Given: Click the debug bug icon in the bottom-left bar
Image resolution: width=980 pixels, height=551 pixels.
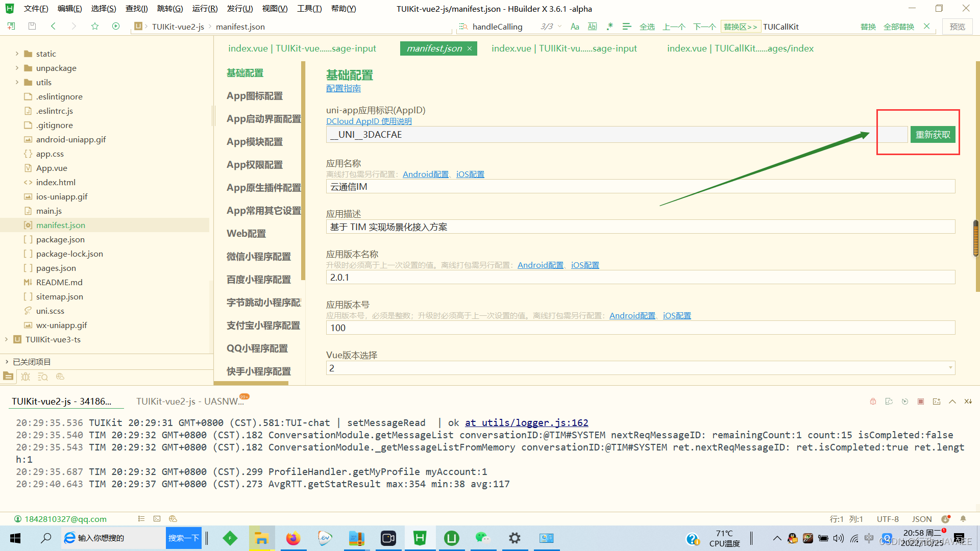Looking at the screenshot, I should pyautogui.click(x=26, y=377).
